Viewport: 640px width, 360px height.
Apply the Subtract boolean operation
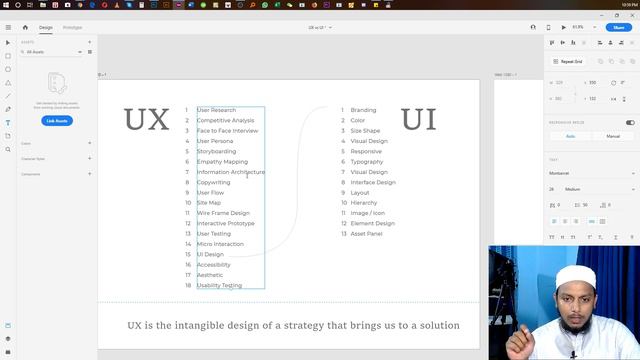tap(611, 61)
